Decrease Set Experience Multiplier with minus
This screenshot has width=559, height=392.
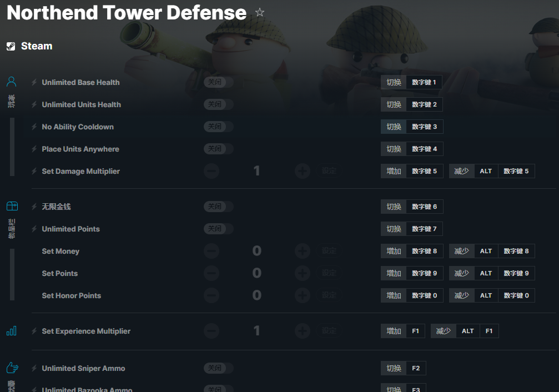(211, 331)
